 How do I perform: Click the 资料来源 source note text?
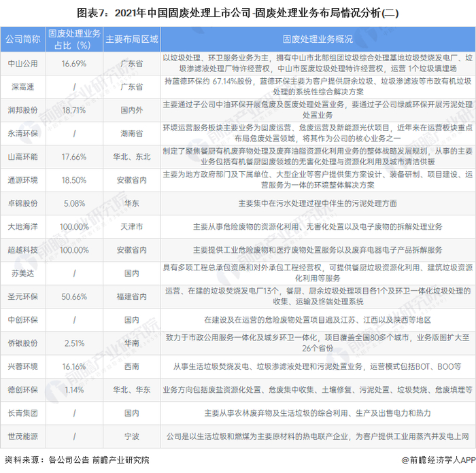pyautogui.click(x=77, y=460)
